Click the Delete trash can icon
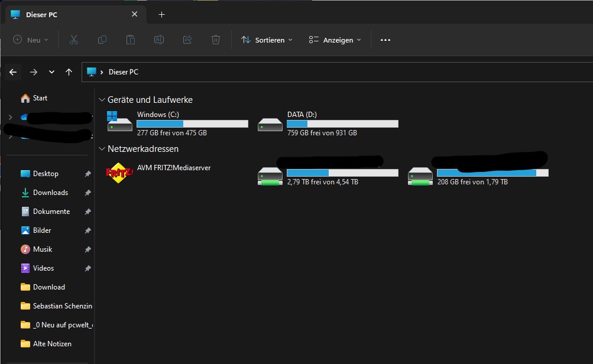The image size is (593, 364). point(216,40)
